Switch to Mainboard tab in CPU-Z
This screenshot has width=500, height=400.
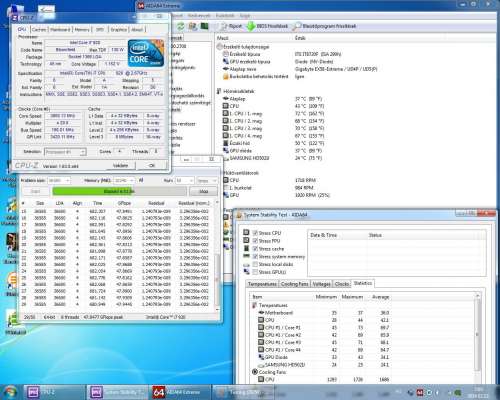pyautogui.click(x=60, y=30)
